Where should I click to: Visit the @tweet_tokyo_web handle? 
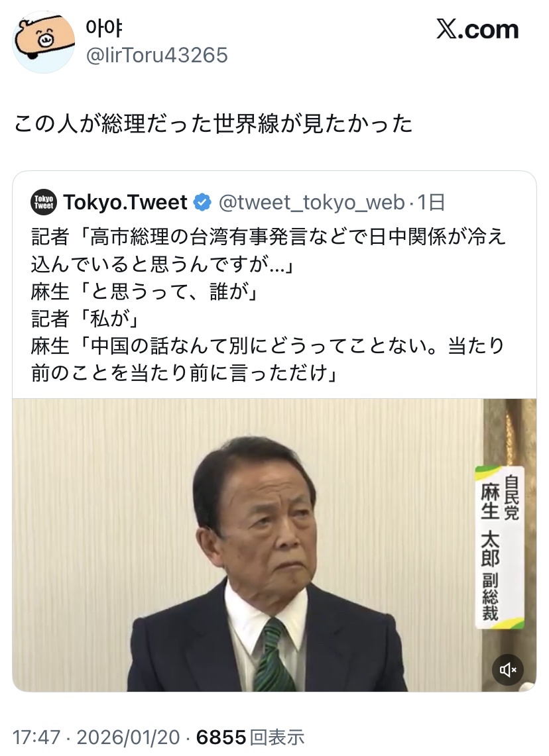coord(312,203)
